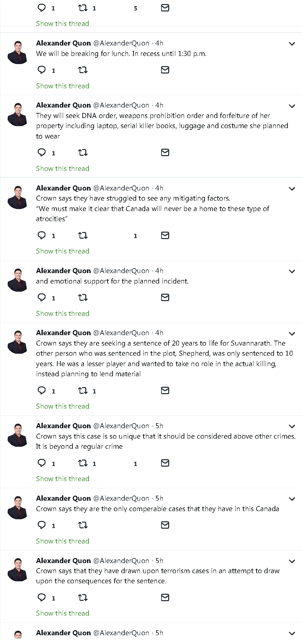Expand more options on terrorism cases tweet
Screen dimensions: 302x644
click(292, 561)
